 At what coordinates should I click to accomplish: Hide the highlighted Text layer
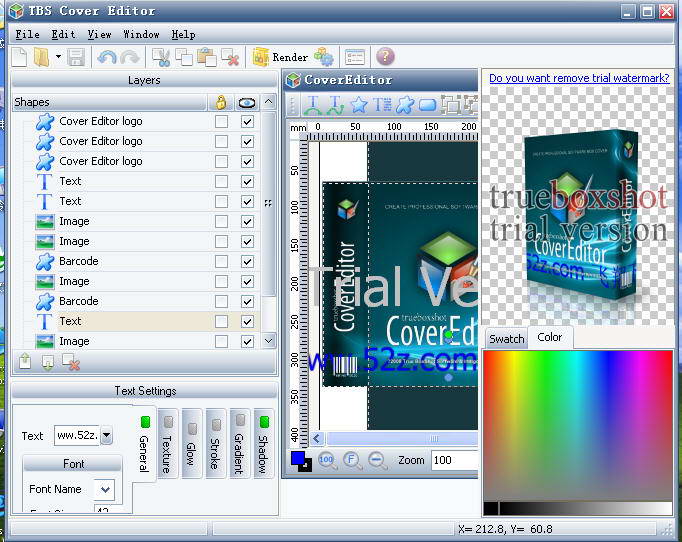[247, 321]
